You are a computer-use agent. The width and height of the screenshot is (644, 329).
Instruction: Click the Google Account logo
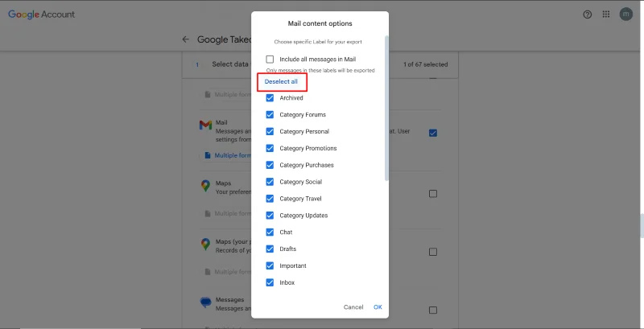point(42,14)
